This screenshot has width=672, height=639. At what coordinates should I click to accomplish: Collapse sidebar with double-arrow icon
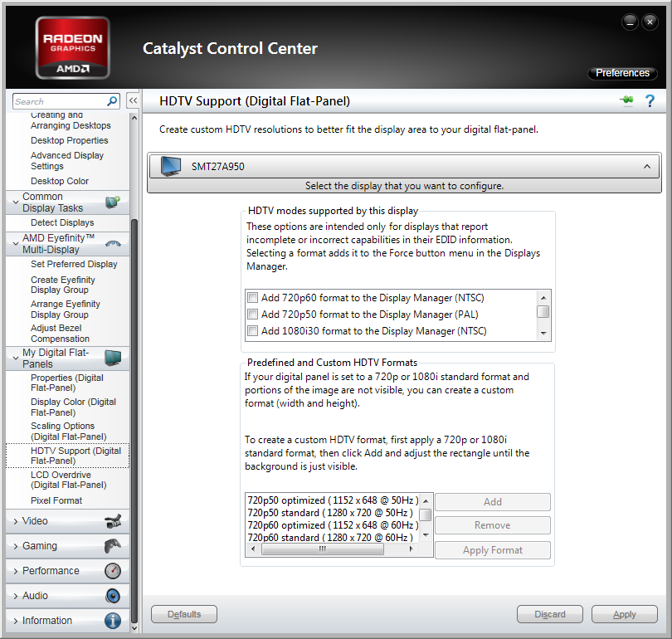(x=134, y=100)
